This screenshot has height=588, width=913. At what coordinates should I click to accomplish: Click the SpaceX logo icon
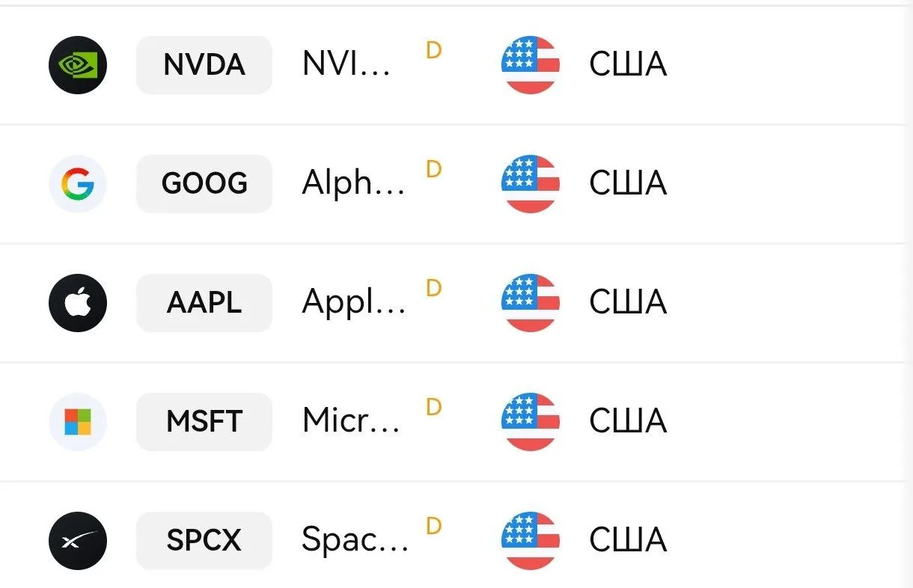pos(78,541)
